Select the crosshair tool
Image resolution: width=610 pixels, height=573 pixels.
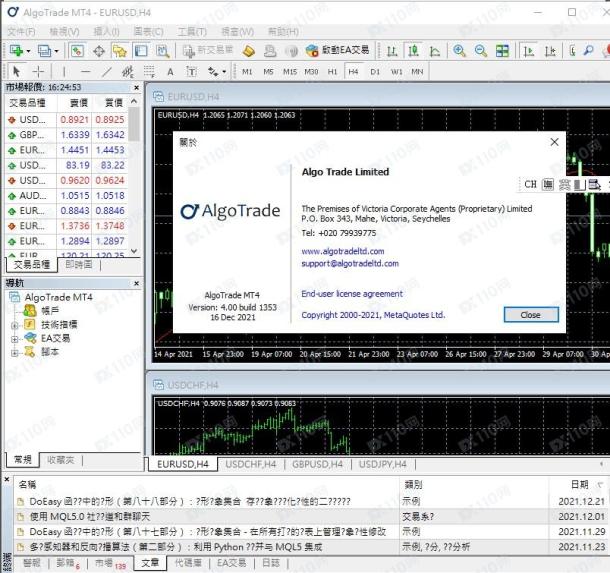pyautogui.click(x=38, y=72)
